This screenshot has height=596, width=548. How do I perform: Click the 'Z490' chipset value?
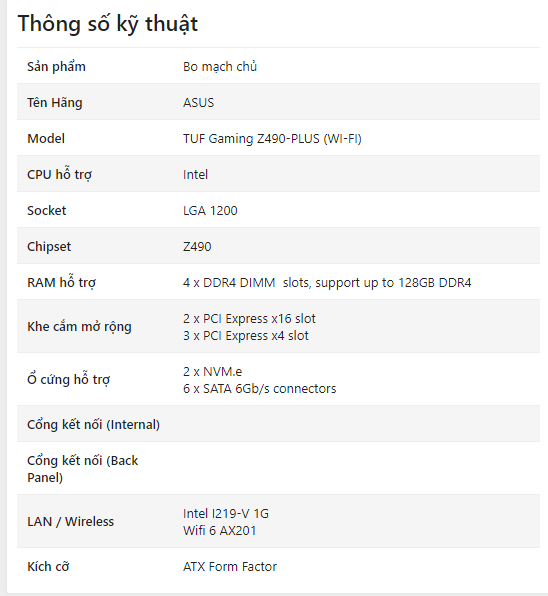click(x=197, y=247)
